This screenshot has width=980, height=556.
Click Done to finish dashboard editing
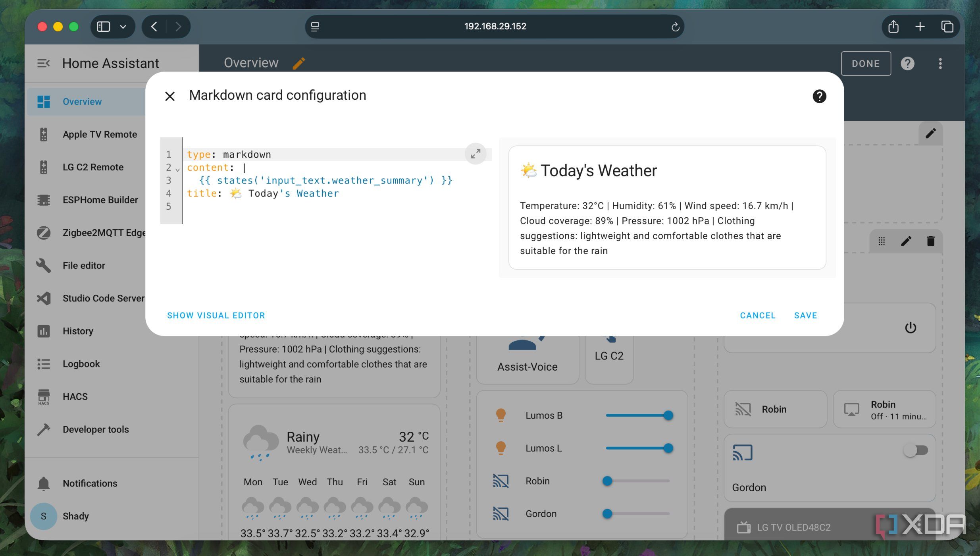coord(866,64)
